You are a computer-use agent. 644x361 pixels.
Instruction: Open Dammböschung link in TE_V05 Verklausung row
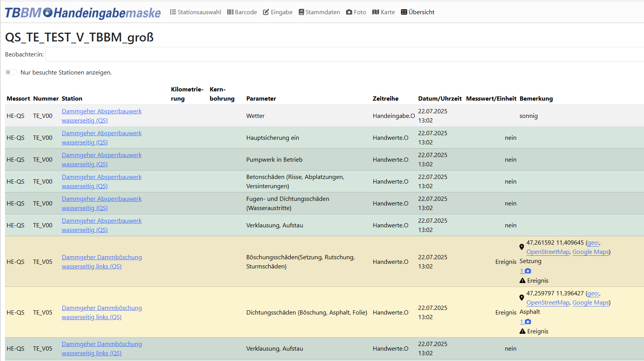(102, 348)
